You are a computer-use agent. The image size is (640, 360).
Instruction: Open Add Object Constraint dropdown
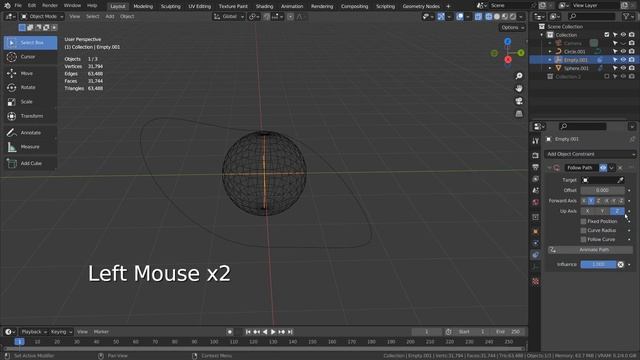click(x=590, y=154)
